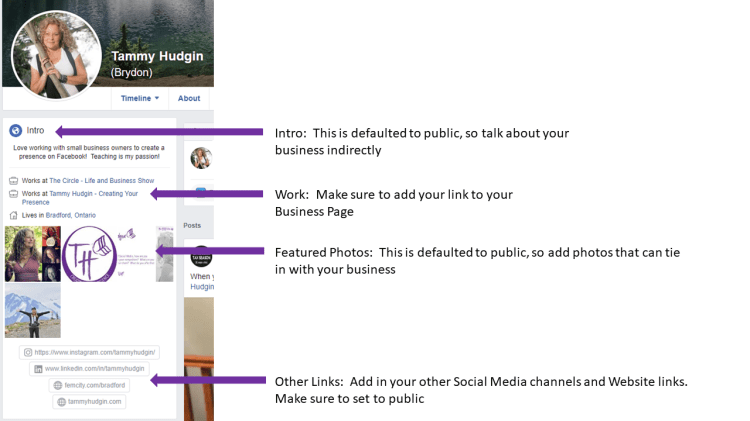Expand the Timeline dropdown tab
This screenshot has height=421, width=750.
click(139, 98)
